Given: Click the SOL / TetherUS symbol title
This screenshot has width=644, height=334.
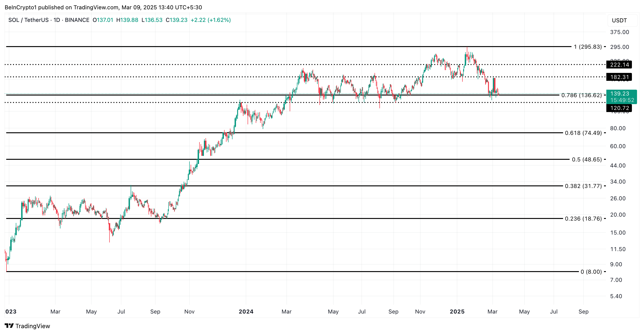Looking at the screenshot, I should coord(29,20).
